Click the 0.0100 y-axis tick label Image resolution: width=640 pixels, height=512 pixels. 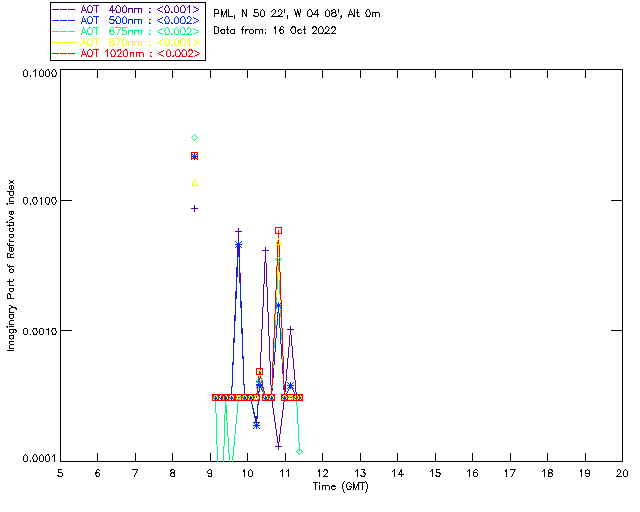(x=40, y=201)
